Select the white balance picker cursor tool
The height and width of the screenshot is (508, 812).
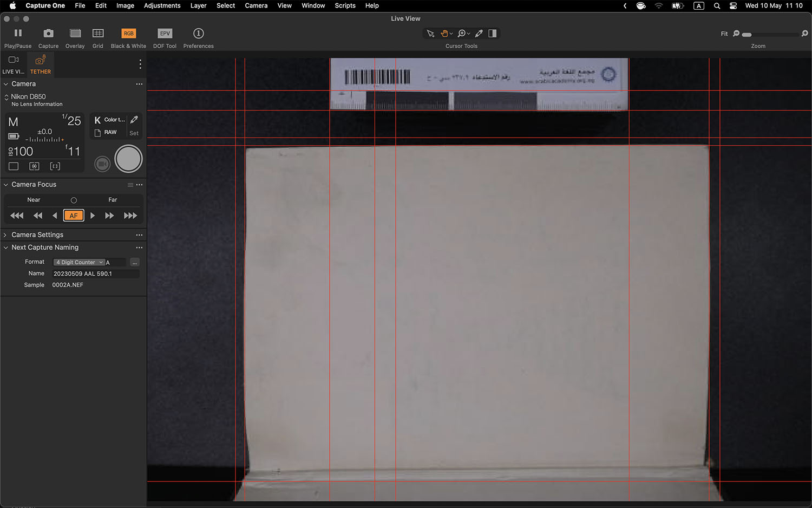(x=479, y=34)
